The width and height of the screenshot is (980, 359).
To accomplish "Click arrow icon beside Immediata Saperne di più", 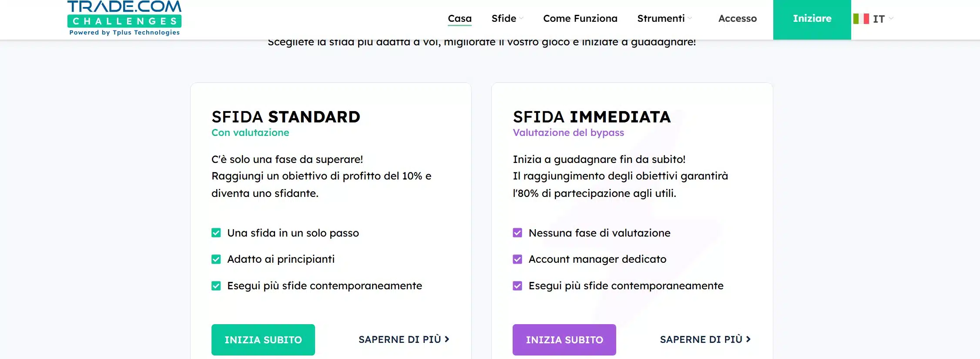I will pos(748,339).
